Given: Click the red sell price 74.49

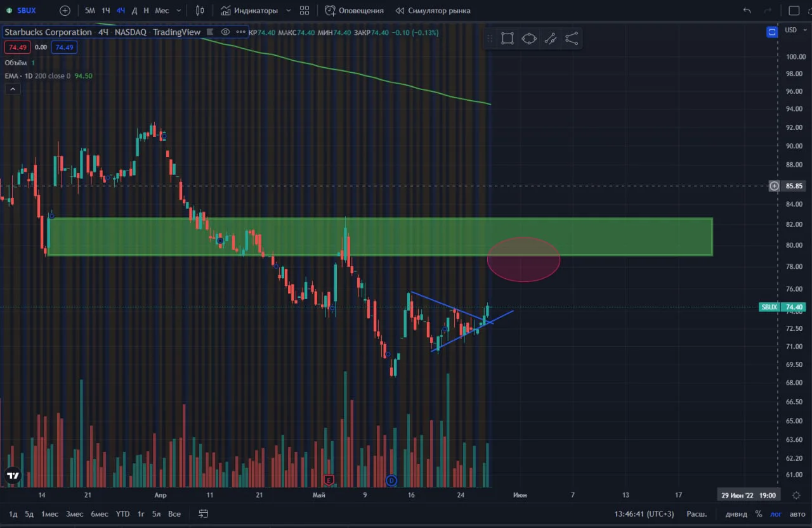Looking at the screenshot, I should [x=16, y=47].
